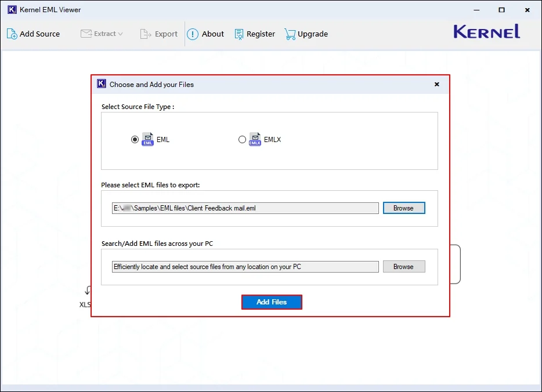The width and height of the screenshot is (542, 392).
Task: Select the EML radio button
Action: point(135,140)
